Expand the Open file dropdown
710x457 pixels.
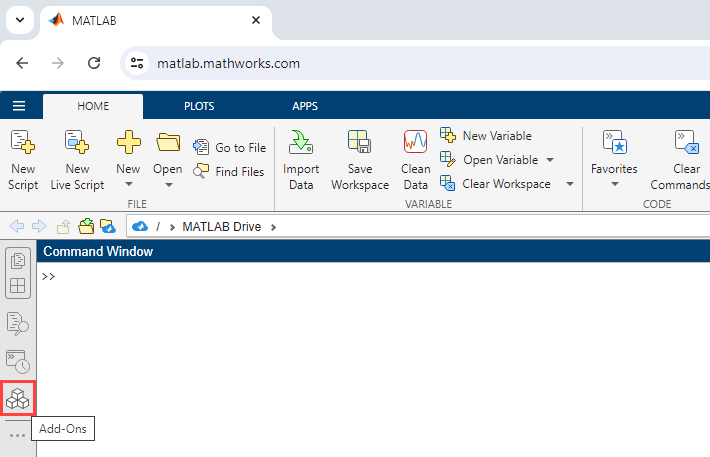[x=168, y=185]
